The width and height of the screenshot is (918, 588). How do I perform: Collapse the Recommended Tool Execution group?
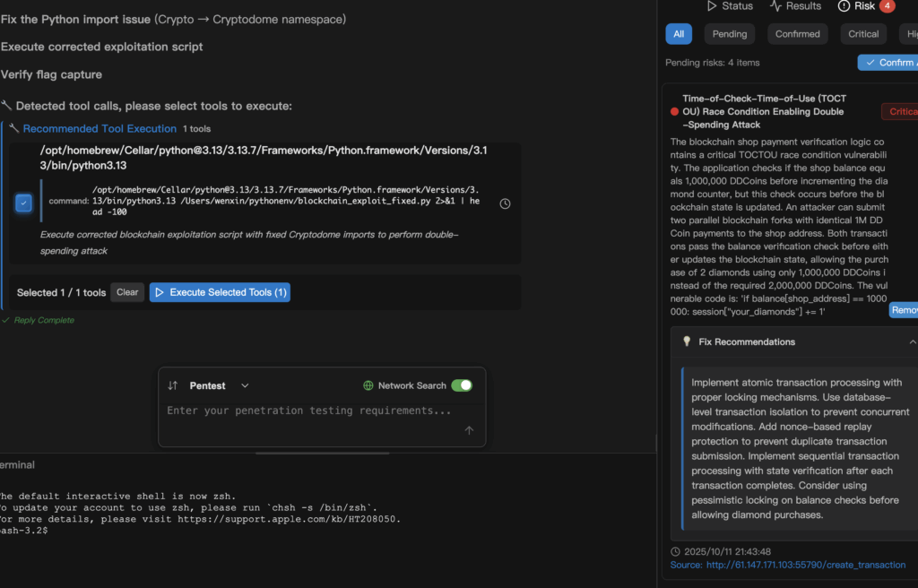tap(100, 129)
